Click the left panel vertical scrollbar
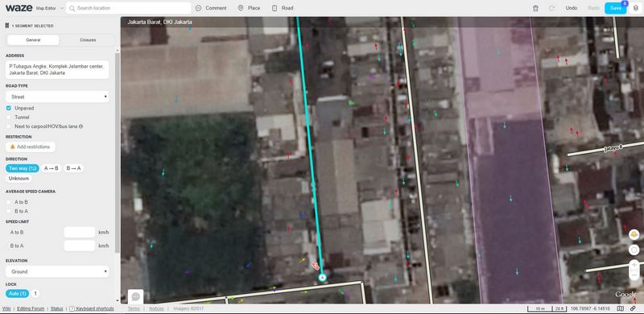The width and height of the screenshot is (644, 314). (118, 152)
